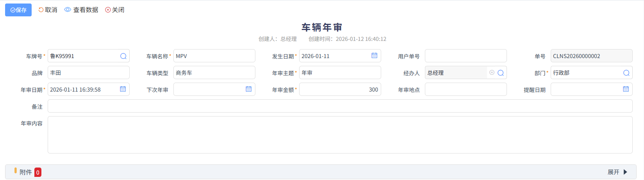Click into the 年审内容 text area
The width and height of the screenshot is (644, 180).
(340, 135)
